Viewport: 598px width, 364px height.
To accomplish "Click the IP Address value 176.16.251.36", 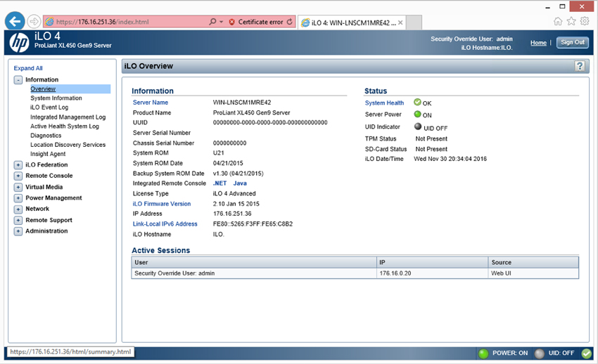I will click(232, 214).
